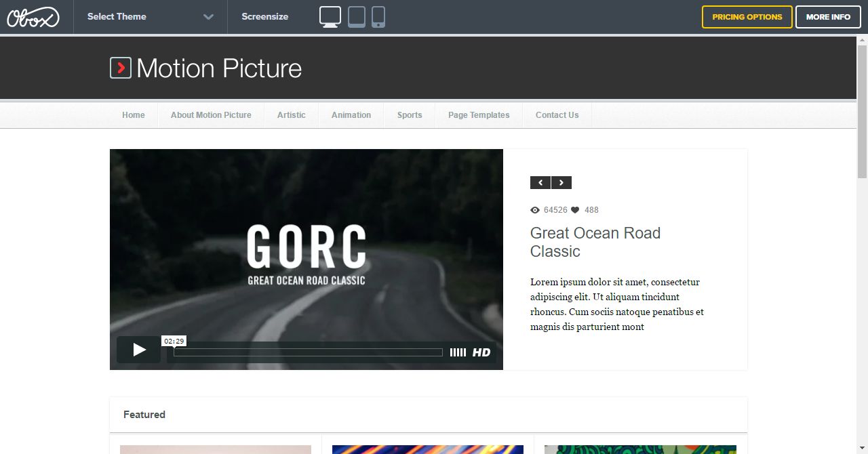Open the Home menu item
Image resolution: width=868 pixels, height=454 pixels.
point(134,115)
